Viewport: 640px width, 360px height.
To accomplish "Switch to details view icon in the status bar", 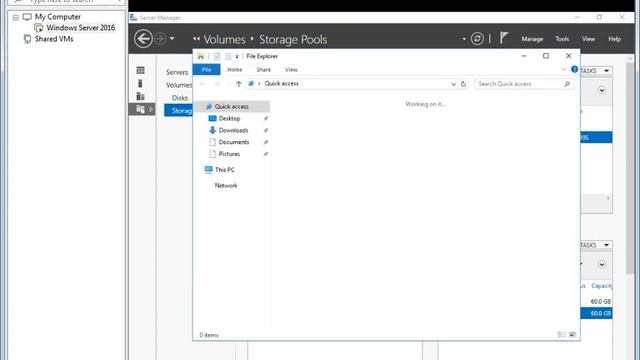I will [562, 335].
